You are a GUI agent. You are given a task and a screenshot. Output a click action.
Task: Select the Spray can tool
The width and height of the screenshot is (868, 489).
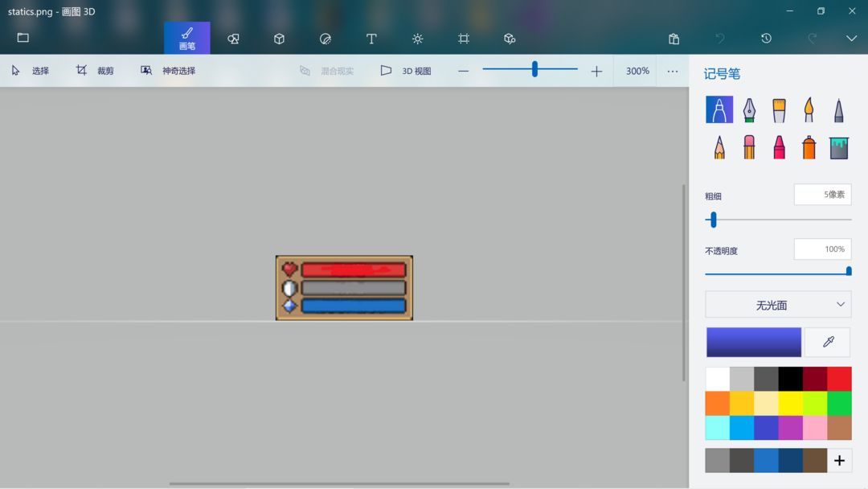pos(809,147)
